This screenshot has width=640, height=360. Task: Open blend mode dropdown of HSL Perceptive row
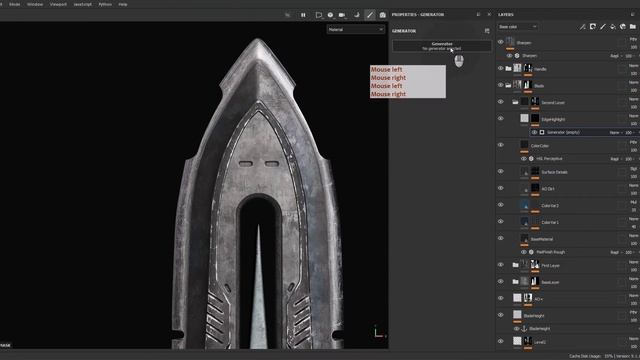point(616,159)
